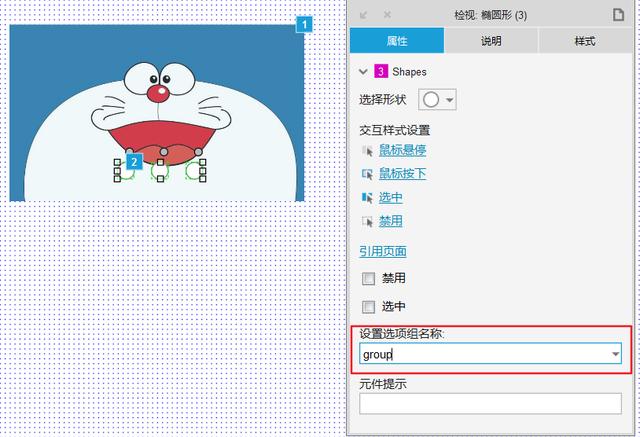Image resolution: width=640 pixels, height=437 pixels.
Task: Open the 选择形状 shape dropdown
Action: pyautogui.click(x=437, y=100)
